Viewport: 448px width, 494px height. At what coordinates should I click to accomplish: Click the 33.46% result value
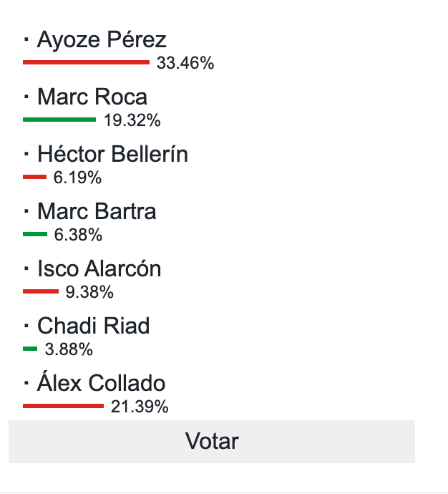coord(185,64)
